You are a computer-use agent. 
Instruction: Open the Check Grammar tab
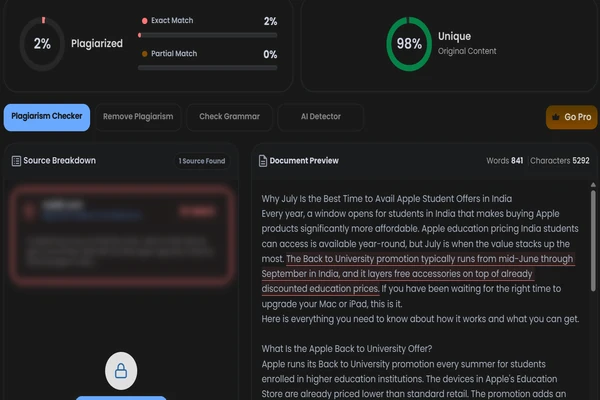coord(229,117)
